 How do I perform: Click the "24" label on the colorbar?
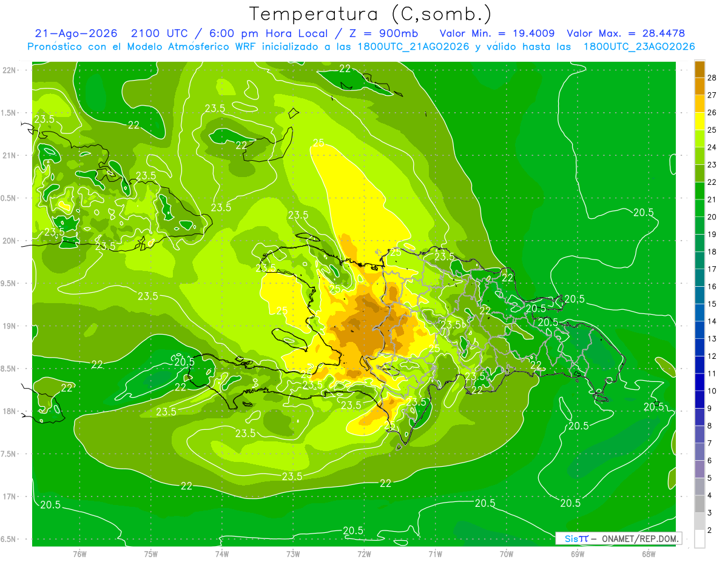712,147
